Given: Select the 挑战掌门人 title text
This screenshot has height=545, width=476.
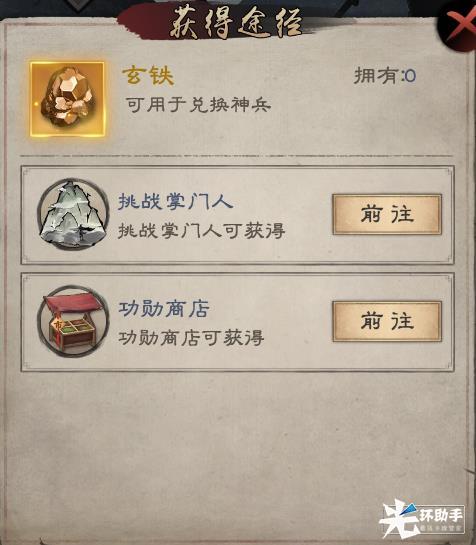Looking at the screenshot, I should coord(175,201).
